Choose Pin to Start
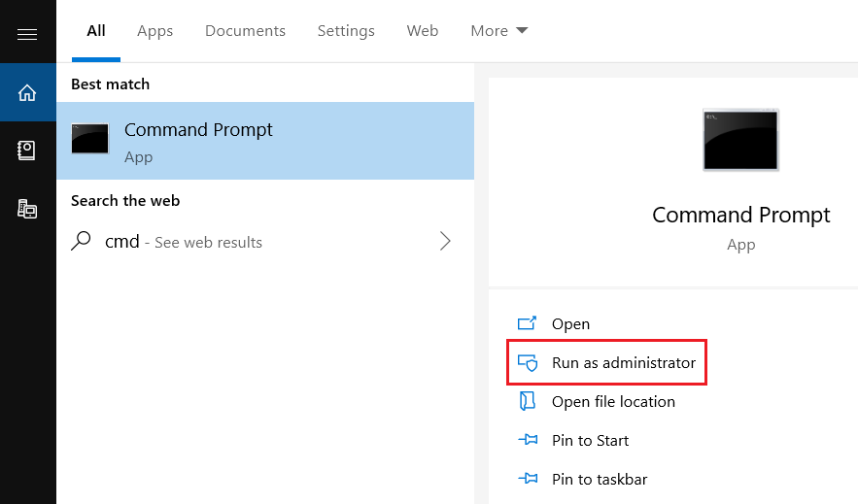The height and width of the screenshot is (504, 858). pos(590,440)
